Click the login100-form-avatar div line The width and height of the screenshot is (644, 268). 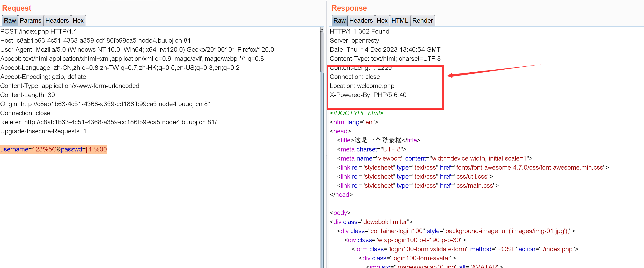click(407, 258)
